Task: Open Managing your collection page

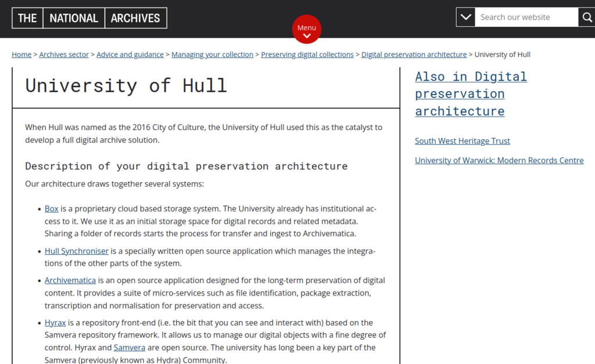Action: point(212,54)
